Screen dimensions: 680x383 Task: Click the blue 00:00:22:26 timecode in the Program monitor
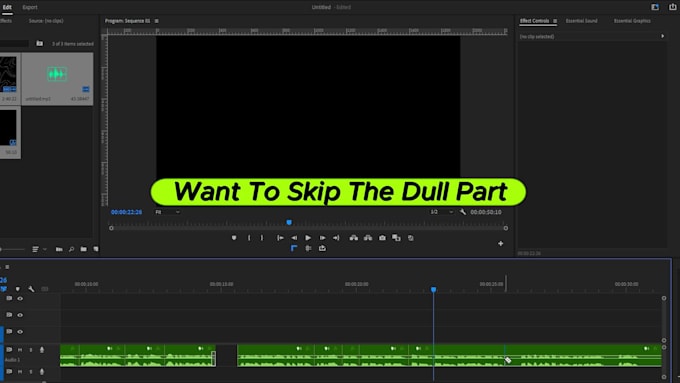point(126,212)
